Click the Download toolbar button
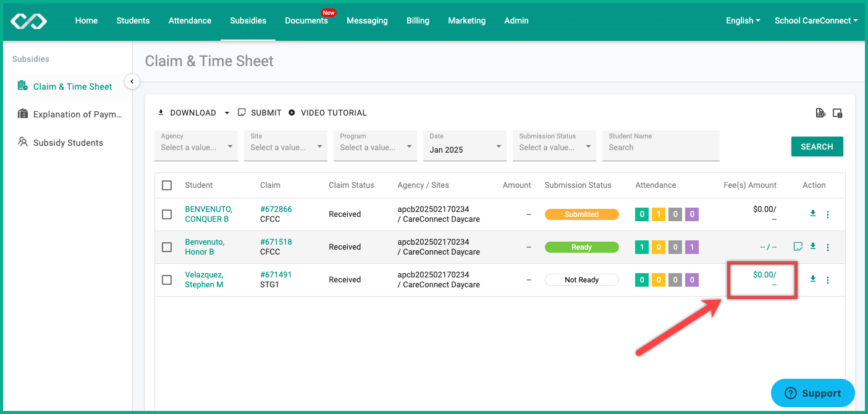Viewport: 868px width, 414px height. pos(187,113)
